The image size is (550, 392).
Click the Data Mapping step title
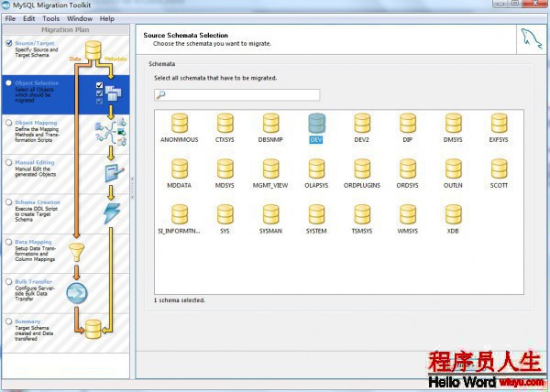(x=33, y=242)
